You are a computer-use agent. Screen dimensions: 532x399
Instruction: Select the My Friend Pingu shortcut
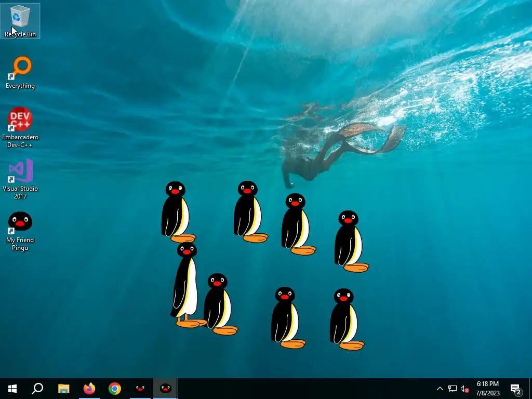point(20,231)
